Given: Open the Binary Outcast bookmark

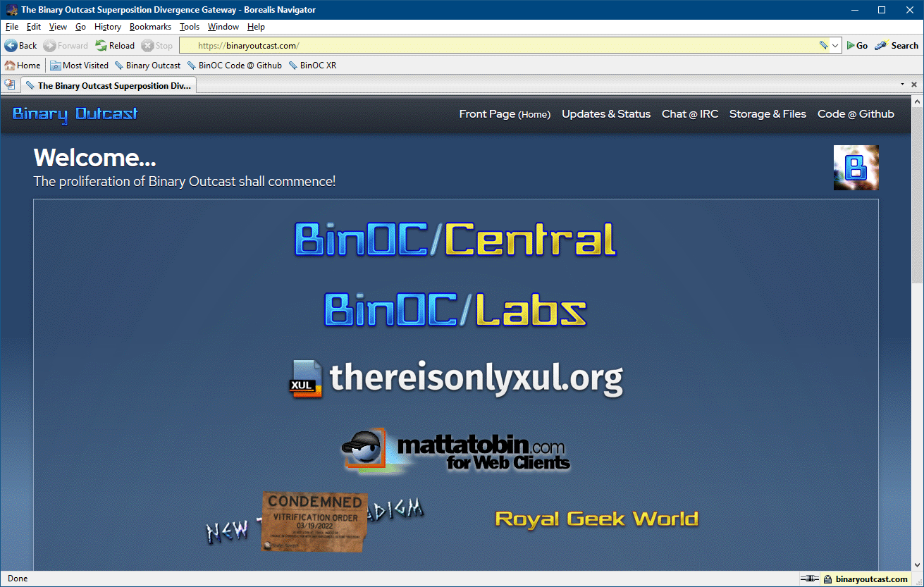Looking at the screenshot, I should pos(147,66).
